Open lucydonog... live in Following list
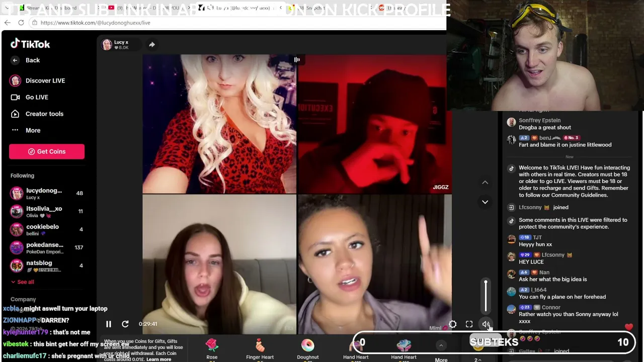This screenshot has width=644, height=362. pos(47,193)
